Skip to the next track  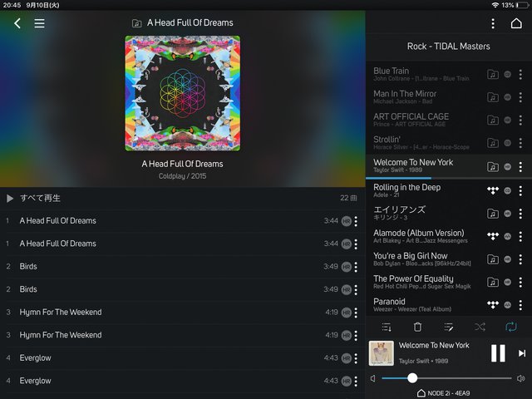(522, 353)
